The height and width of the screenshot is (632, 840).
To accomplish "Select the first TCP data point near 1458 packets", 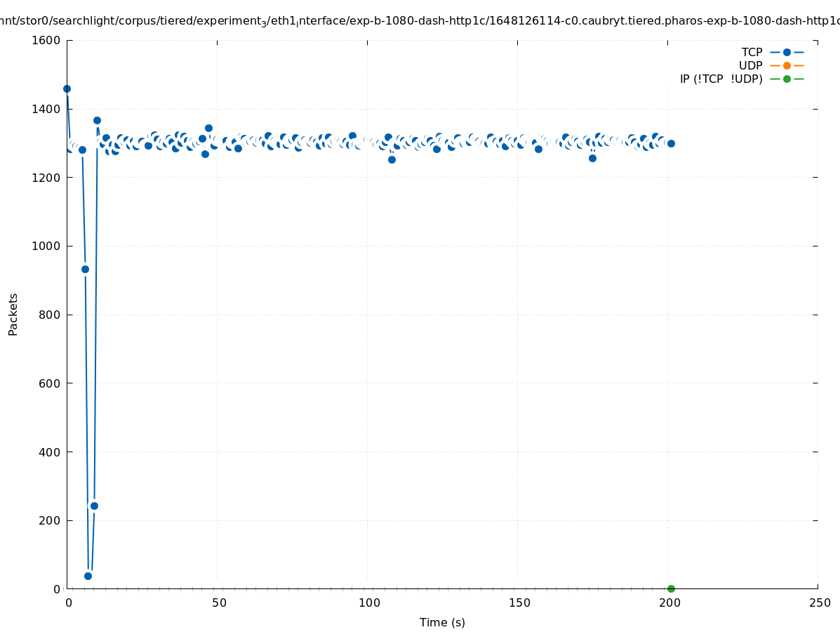I will tap(67, 89).
